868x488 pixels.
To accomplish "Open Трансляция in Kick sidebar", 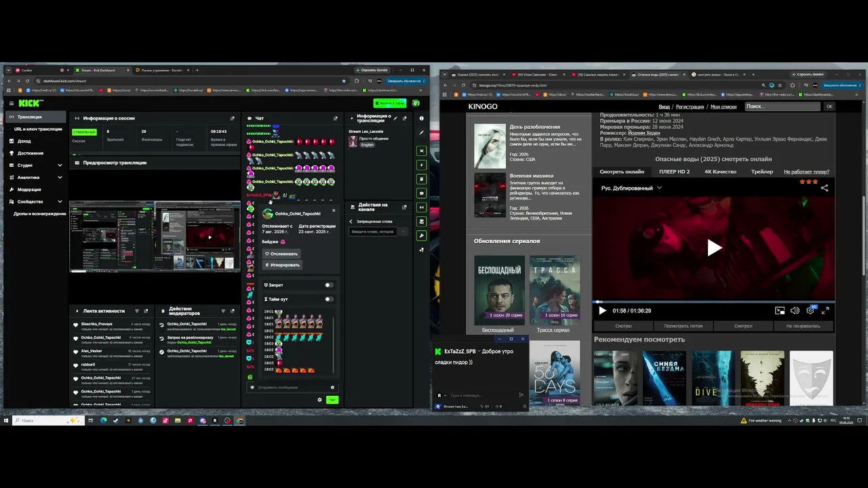I will (35, 117).
